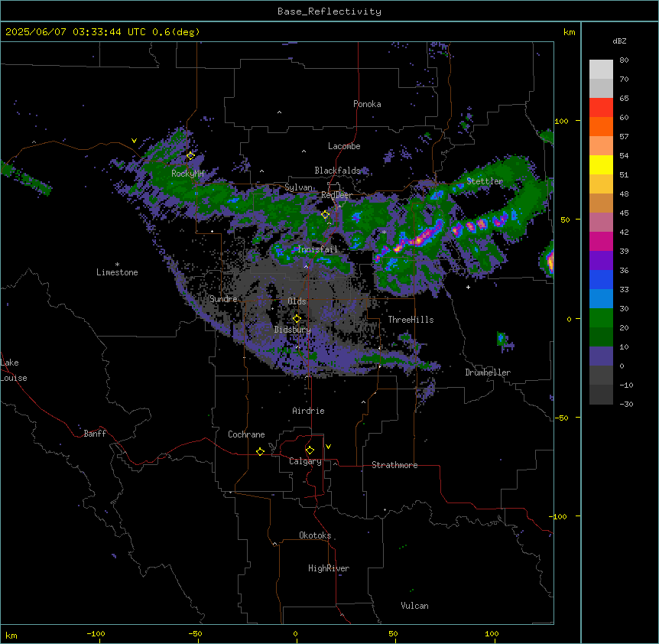Click the 45 value on the dBZ legend
Screen dimensions: 659x644
[x=624, y=213]
